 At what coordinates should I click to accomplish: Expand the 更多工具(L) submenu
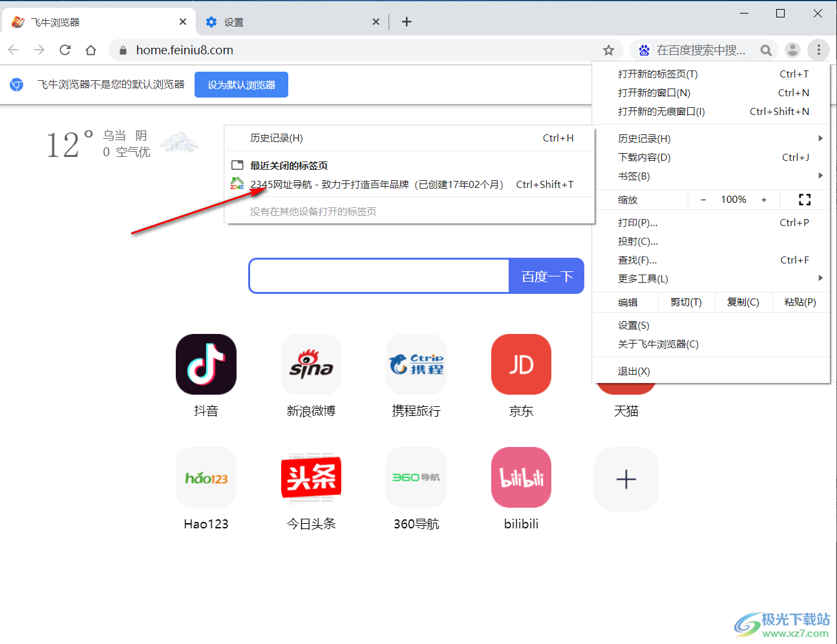(711, 278)
